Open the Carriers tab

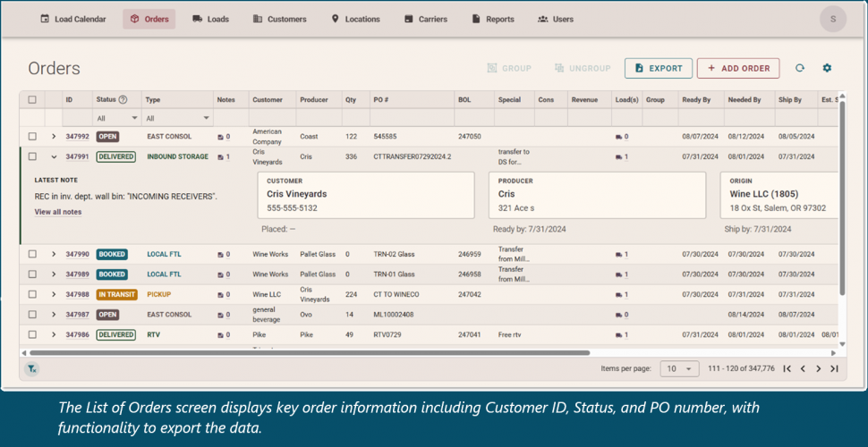tap(426, 19)
